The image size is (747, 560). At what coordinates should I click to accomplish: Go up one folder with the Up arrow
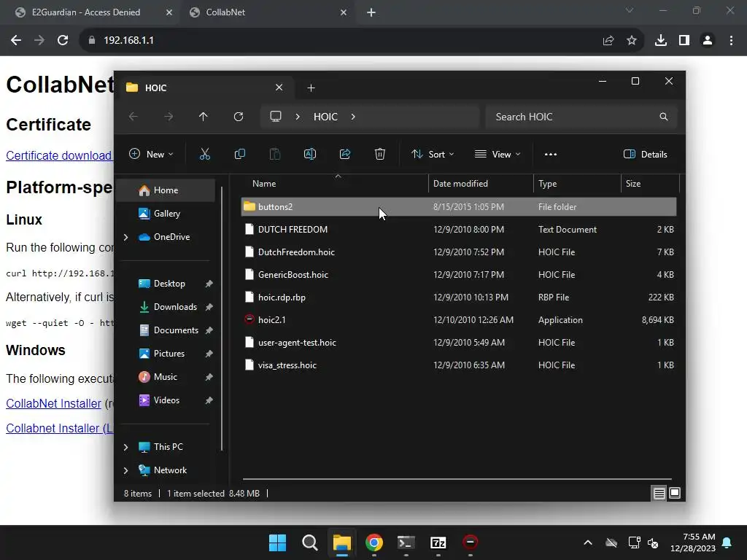pyautogui.click(x=204, y=117)
